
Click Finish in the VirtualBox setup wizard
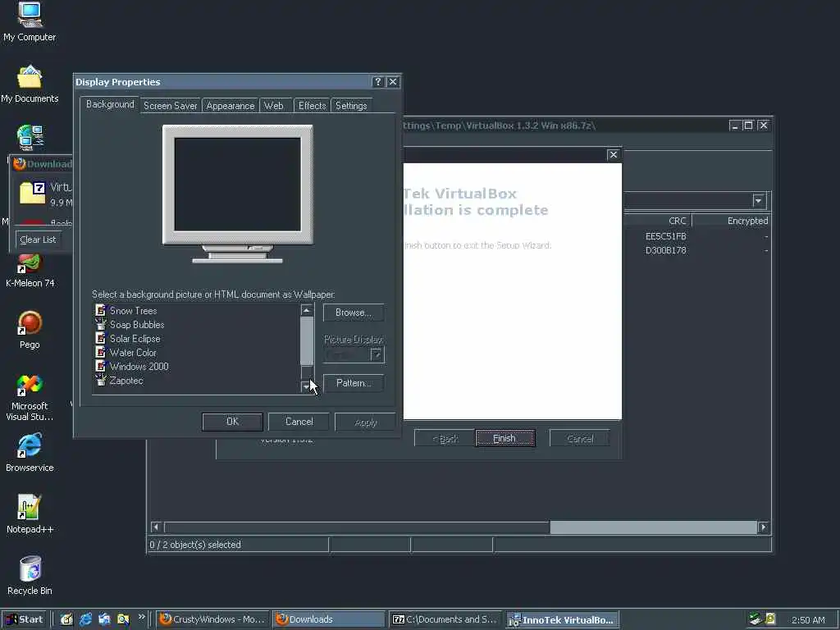[504, 438]
